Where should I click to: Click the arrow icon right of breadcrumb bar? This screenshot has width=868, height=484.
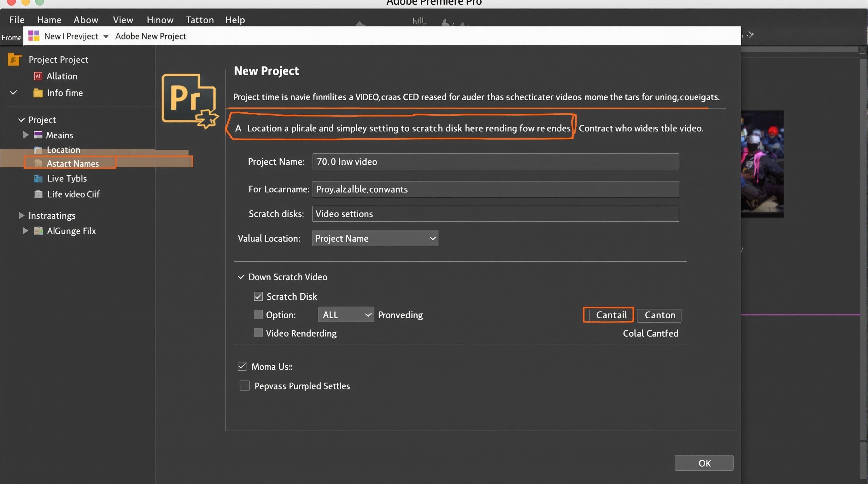pyautogui.click(x=750, y=35)
